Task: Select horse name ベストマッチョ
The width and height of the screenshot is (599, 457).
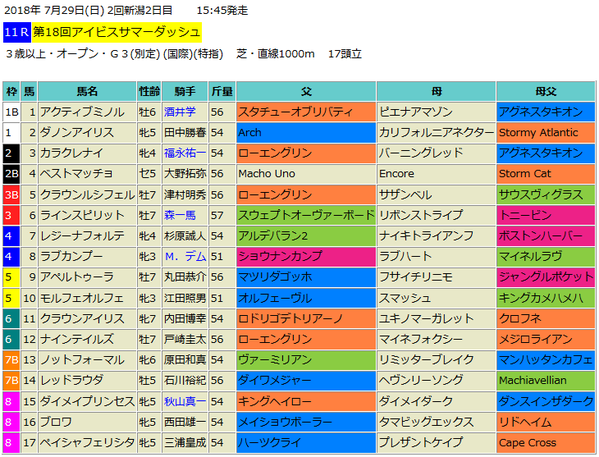Action: coord(77,174)
